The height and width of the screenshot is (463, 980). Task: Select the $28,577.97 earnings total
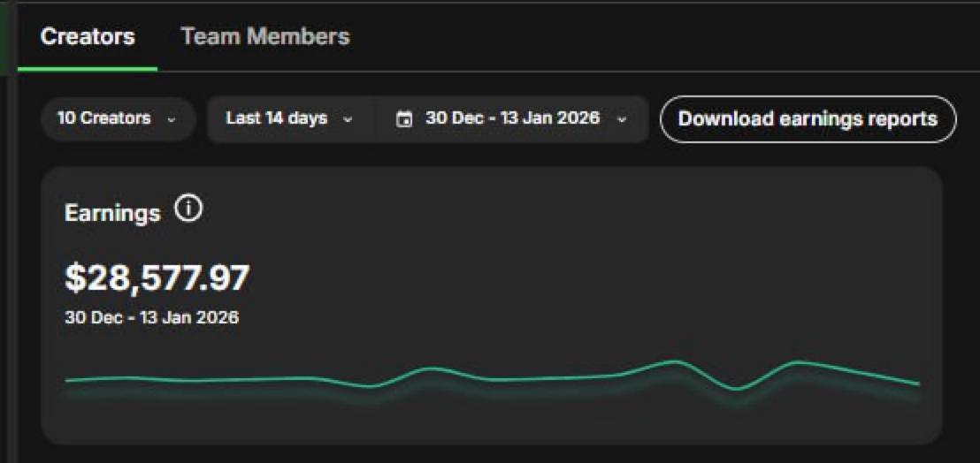tap(157, 277)
